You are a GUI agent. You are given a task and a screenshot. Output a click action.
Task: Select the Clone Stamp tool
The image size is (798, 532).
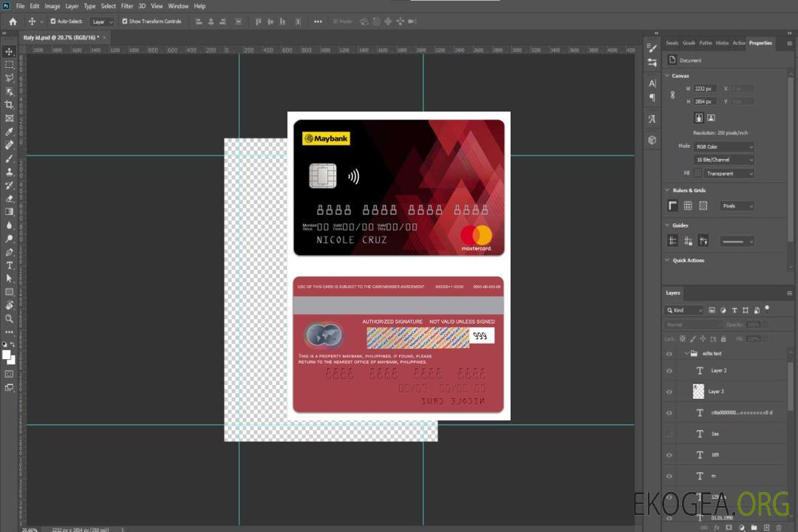[9, 171]
